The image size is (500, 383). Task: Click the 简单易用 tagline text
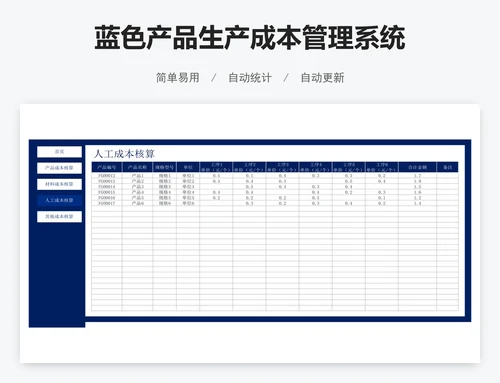(x=178, y=78)
